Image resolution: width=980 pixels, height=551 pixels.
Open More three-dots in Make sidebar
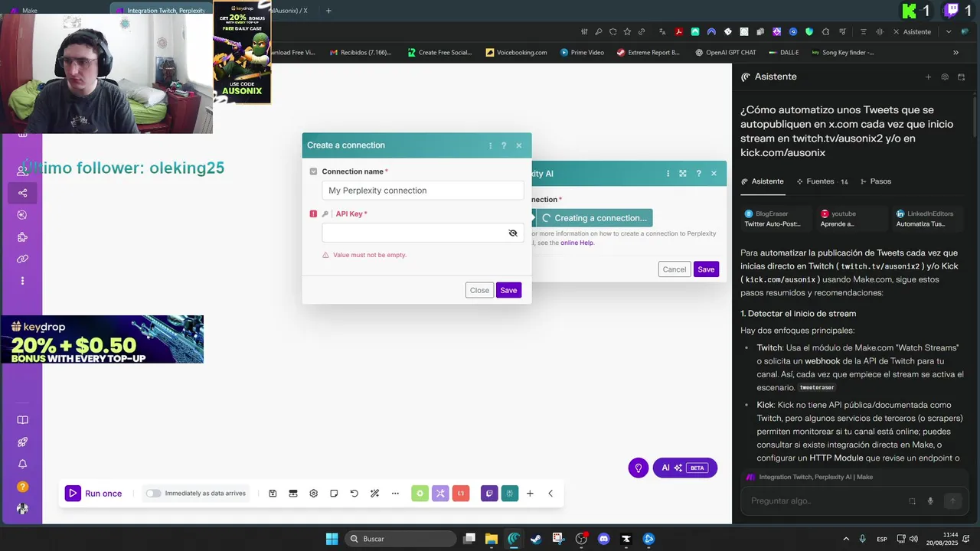[22, 281]
